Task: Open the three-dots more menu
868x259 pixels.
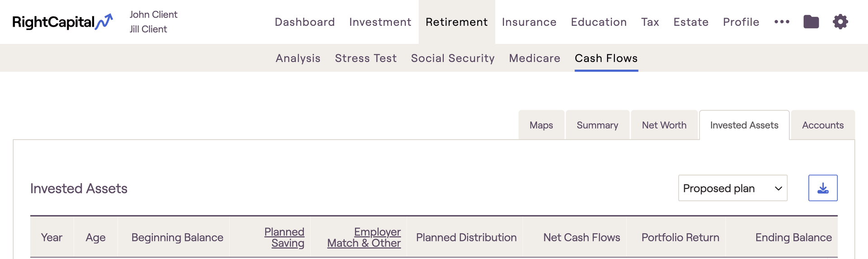Action: [782, 22]
